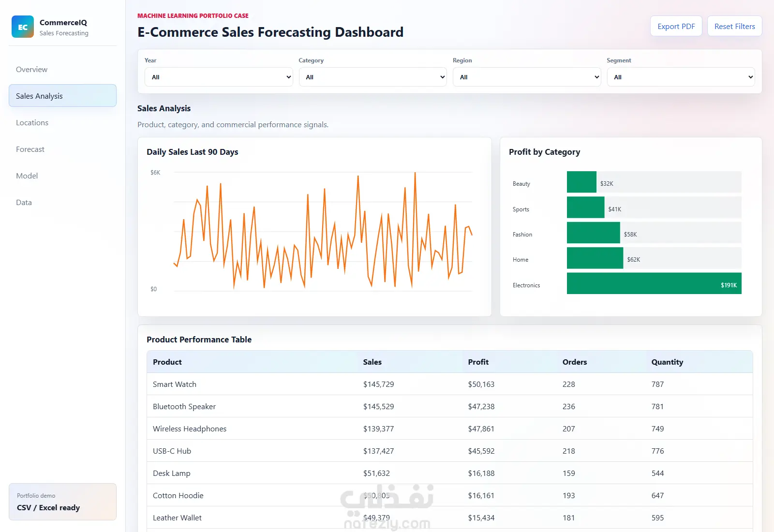The height and width of the screenshot is (532, 774).
Task: Expand the Segment filter dropdown
Action: [x=681, y=77]
